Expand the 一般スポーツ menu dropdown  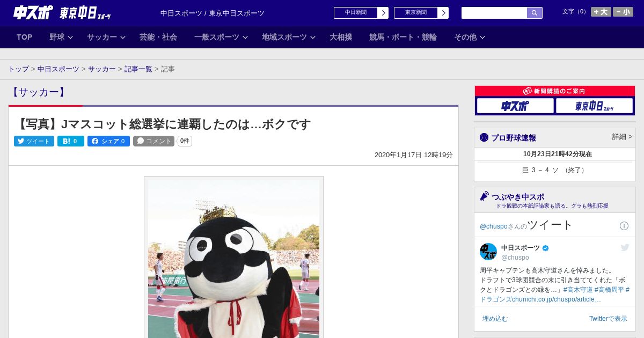(x=221, y=37)
